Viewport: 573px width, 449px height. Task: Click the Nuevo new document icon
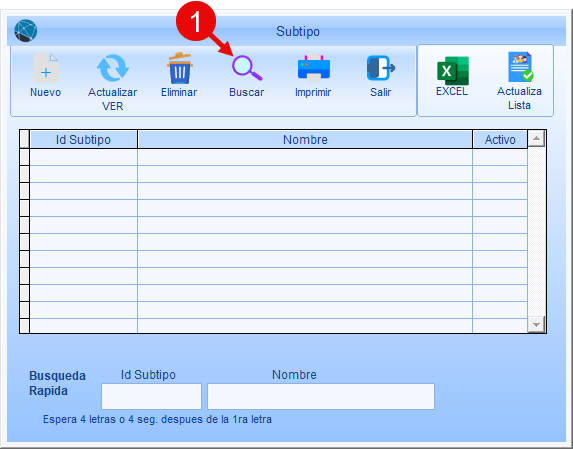[46, 68]
